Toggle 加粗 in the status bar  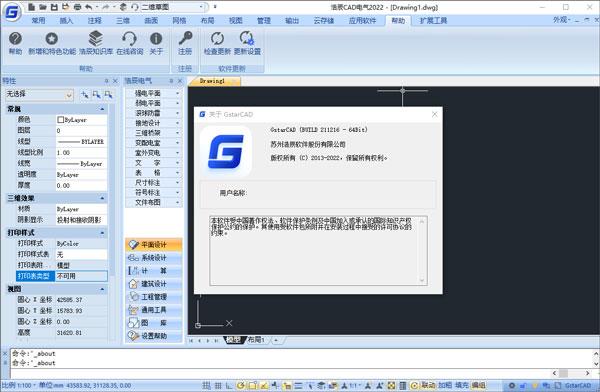pos(445,385)
